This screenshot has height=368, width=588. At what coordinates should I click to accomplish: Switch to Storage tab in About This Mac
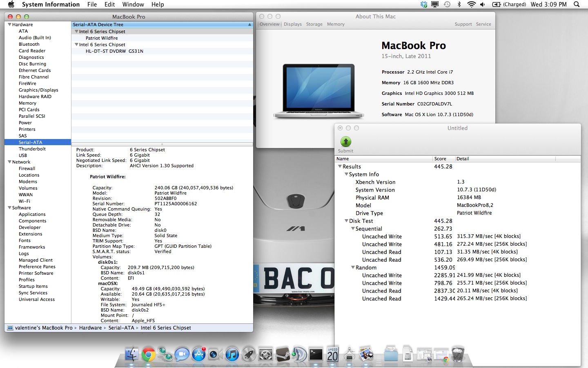pyautogui.click(x=314, y=24)
